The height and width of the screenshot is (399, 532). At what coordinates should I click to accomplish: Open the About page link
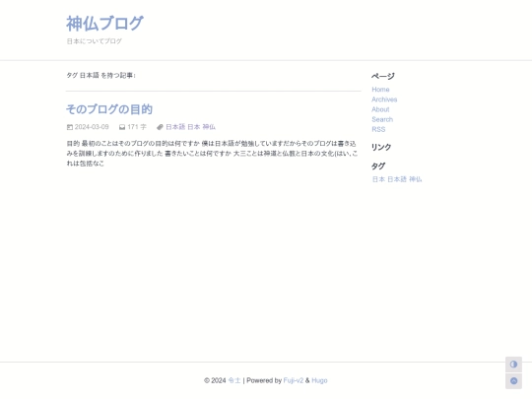(380, 109)
